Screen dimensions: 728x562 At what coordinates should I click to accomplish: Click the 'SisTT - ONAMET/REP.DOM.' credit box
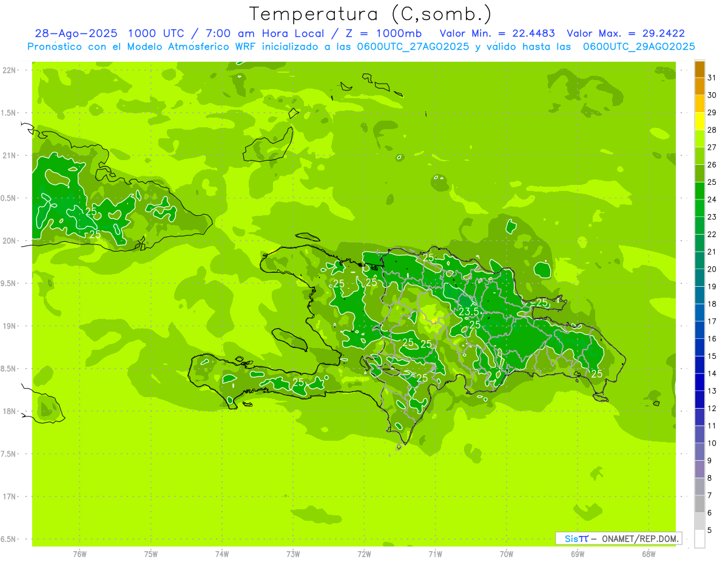pos(618,538)
